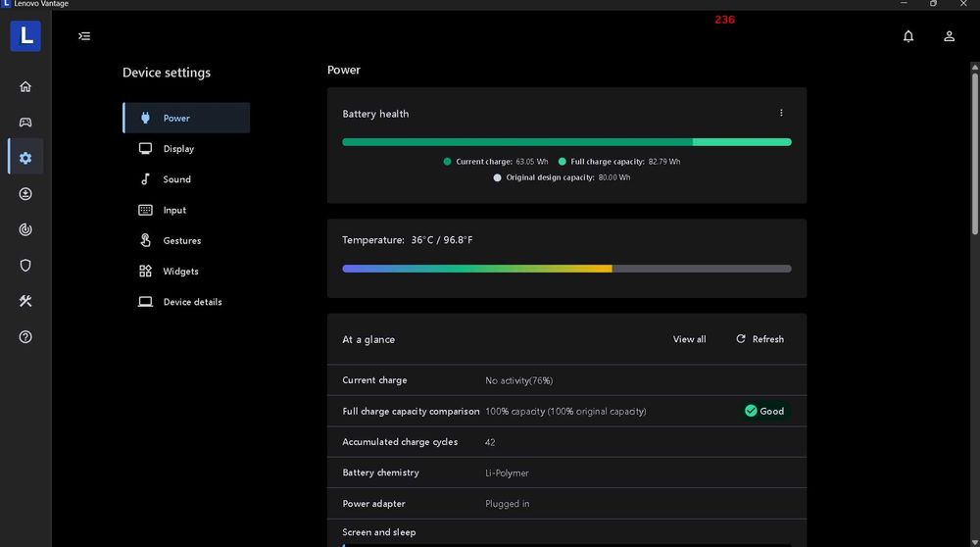Restore down the Lenovo Vantage window
The width and height of the screenshot is (980, 547).
[x=933, y=4]
